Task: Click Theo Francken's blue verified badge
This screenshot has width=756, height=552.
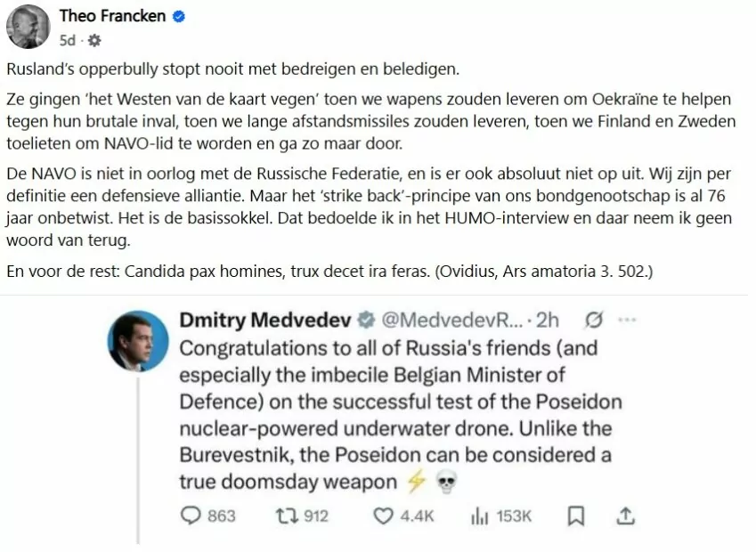Action: coord(179,16)
